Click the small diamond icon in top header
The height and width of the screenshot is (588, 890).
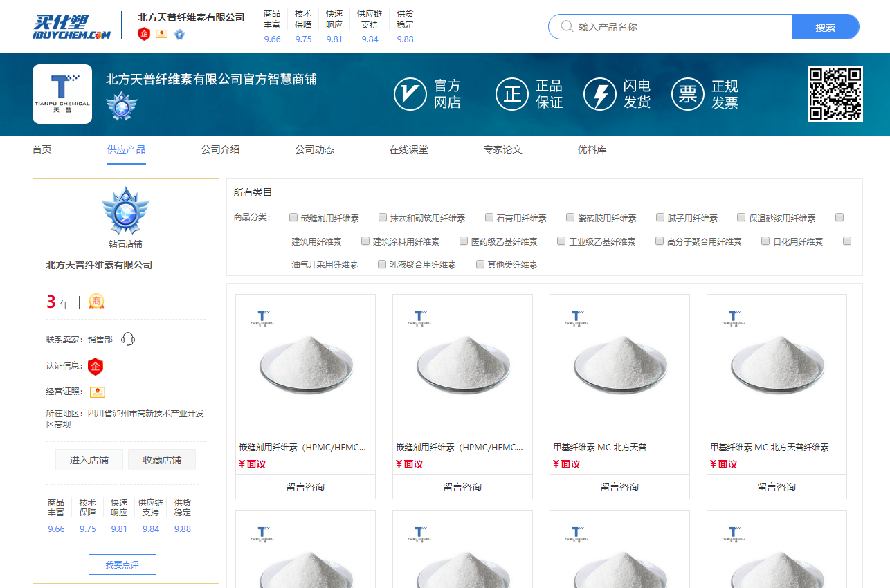(x=179, y=34)
